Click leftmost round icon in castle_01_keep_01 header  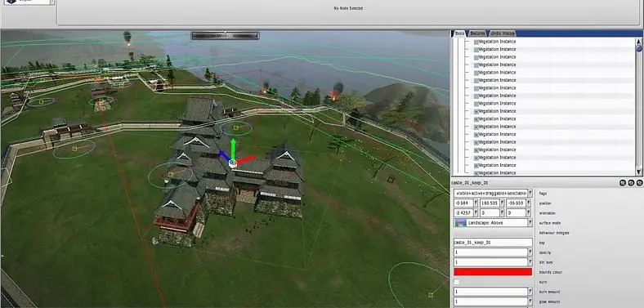click(623, 183)
